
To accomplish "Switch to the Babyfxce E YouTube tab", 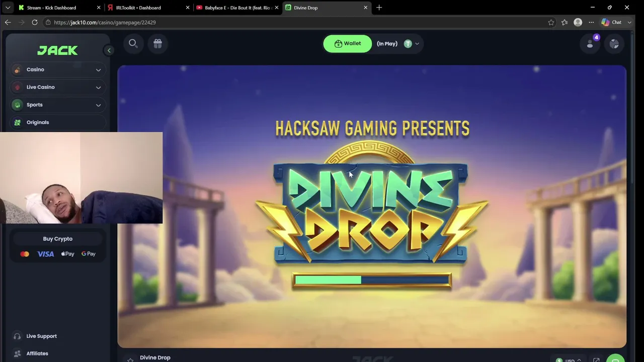I will tap(237, 8).
